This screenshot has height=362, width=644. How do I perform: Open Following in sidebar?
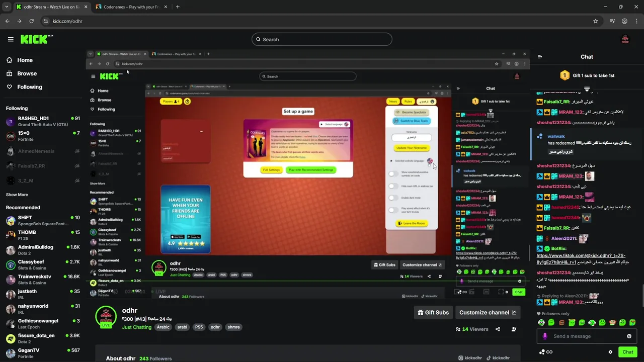24,87
